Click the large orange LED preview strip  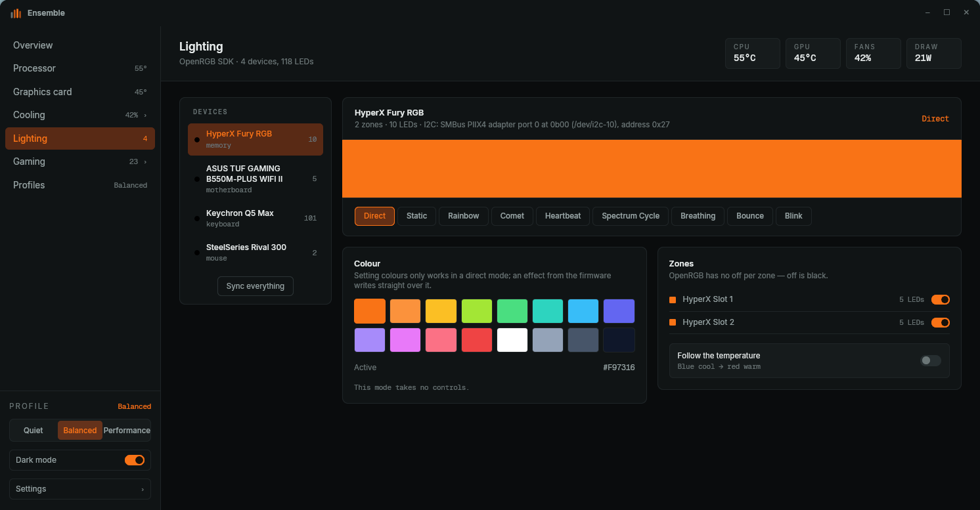pos(652,169)
